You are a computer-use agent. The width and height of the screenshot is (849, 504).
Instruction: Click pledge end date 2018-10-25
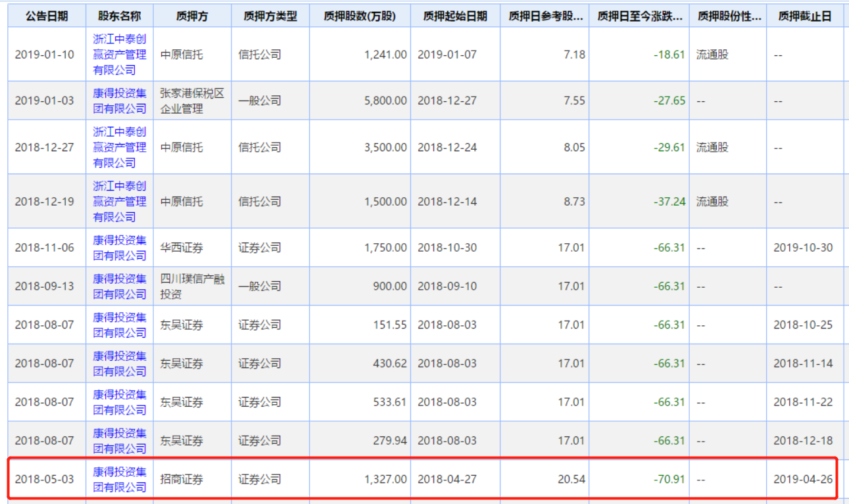pos(803,325)
